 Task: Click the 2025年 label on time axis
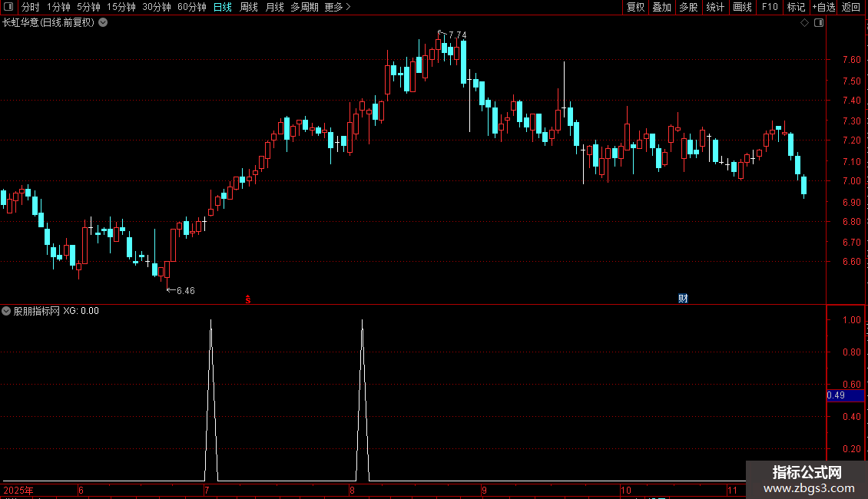18,490
